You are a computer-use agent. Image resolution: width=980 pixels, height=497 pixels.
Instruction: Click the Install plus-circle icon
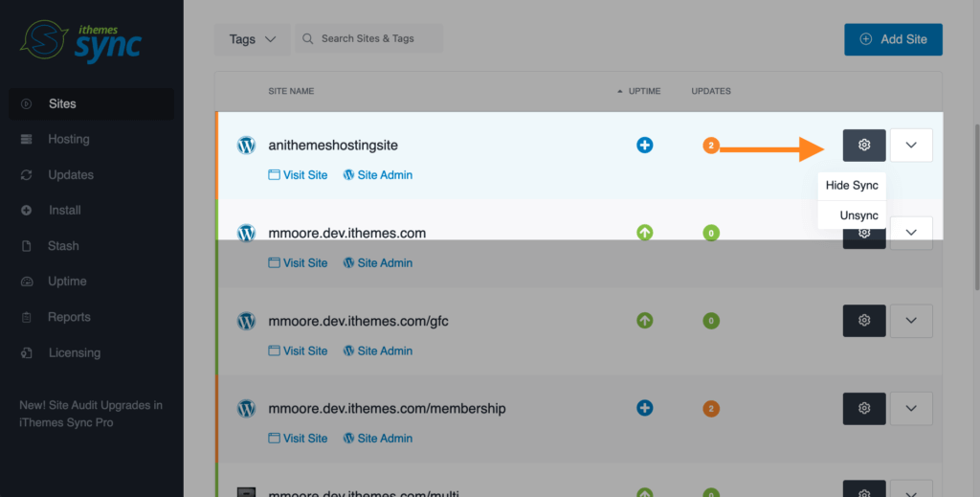26,211
